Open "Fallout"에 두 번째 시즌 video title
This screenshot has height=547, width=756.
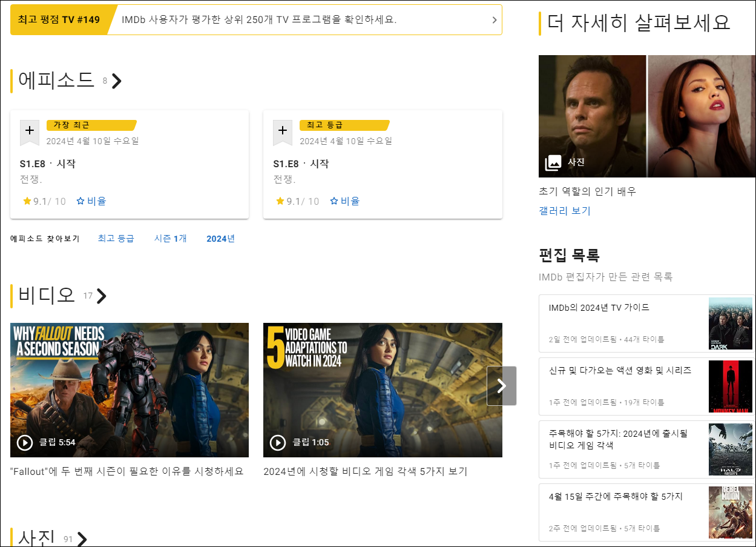[127, 471]
